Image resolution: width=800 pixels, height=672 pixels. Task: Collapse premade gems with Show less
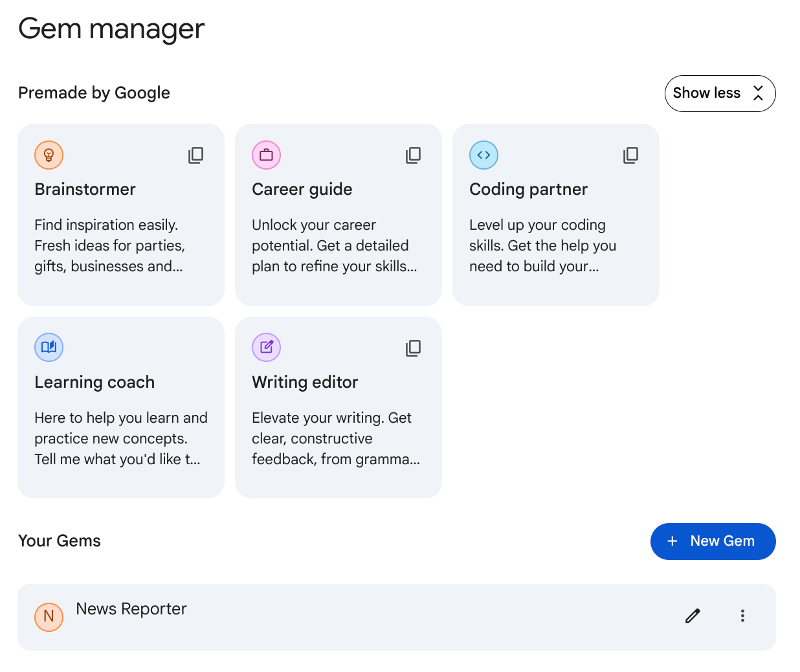pos(720,93)
